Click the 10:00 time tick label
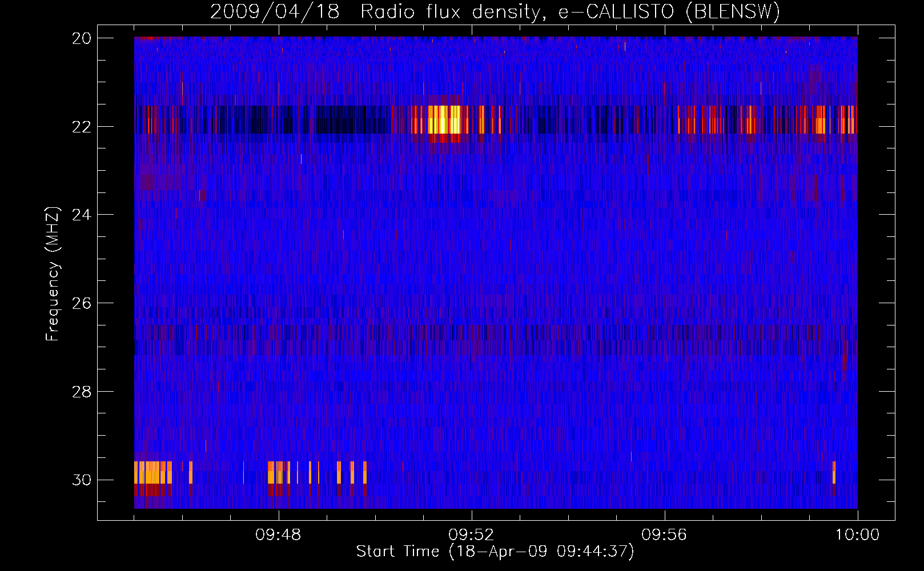This screenshot has height=571, width=924. [x=857, y=535]
